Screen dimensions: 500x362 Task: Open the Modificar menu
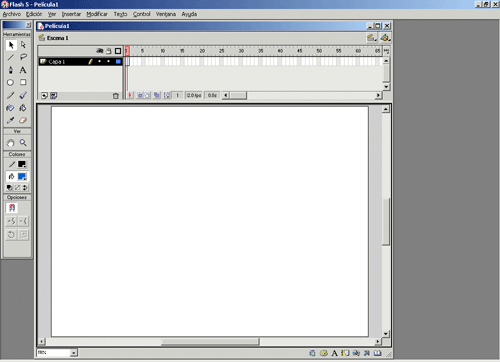(97, 14)
